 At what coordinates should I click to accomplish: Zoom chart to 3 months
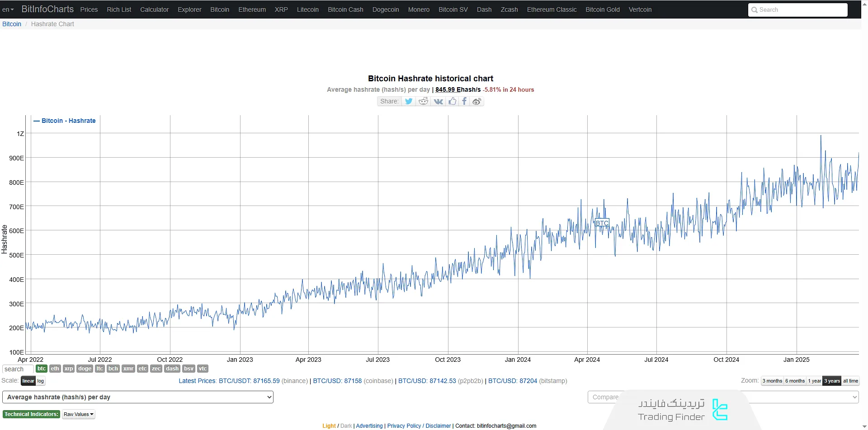[x=772, y=381]
